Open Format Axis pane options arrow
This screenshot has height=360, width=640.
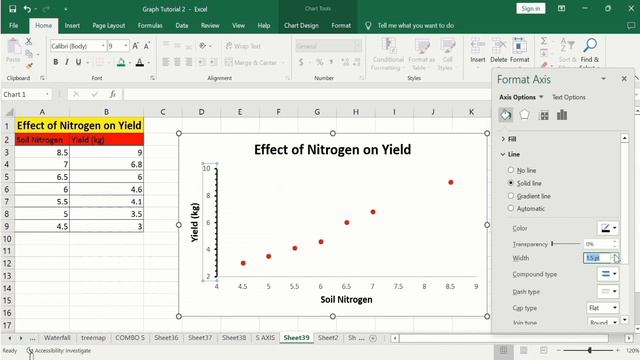(x=603, y=79)
